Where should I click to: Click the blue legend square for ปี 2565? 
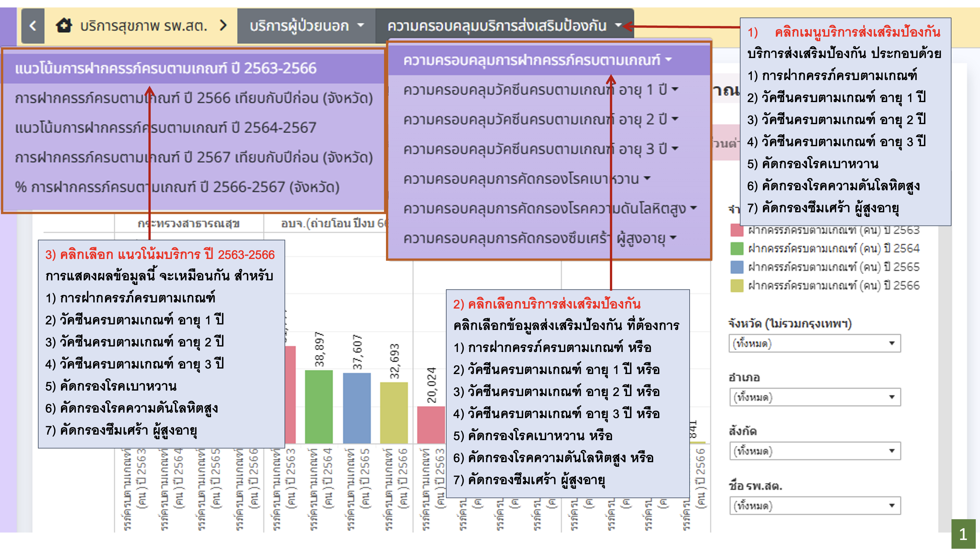click(x=737, y=267)
